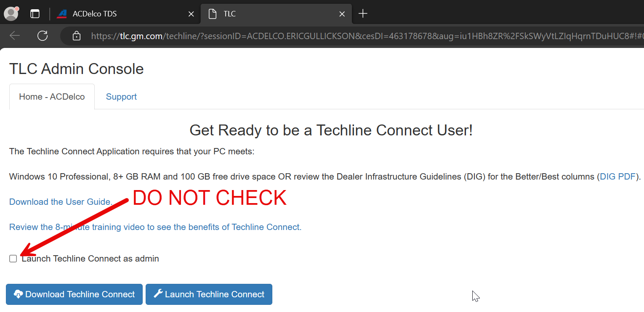Refresh the current page
644x312 pixels.
click(x=43, y=36)
